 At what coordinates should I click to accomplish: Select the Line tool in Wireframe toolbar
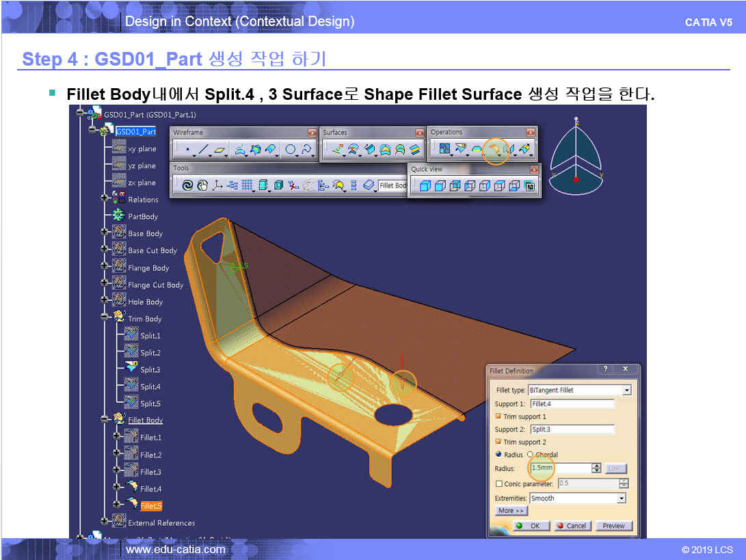pos(204,150)
